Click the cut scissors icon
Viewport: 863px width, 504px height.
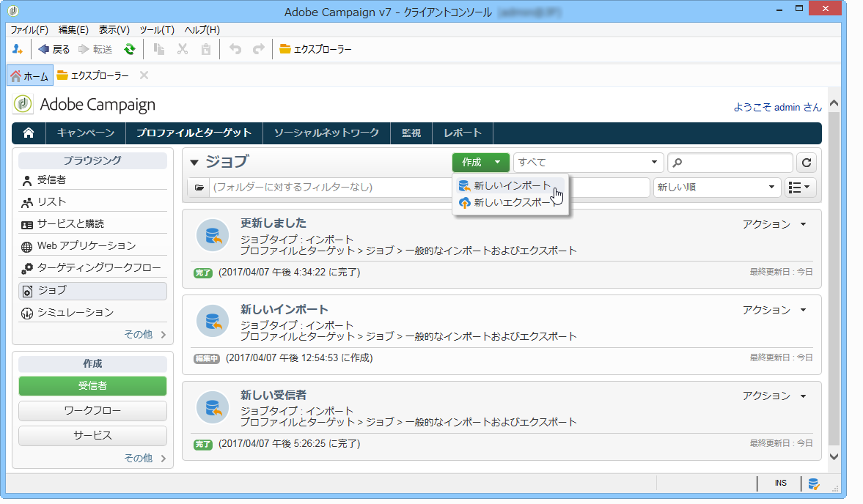pos(182,50)
